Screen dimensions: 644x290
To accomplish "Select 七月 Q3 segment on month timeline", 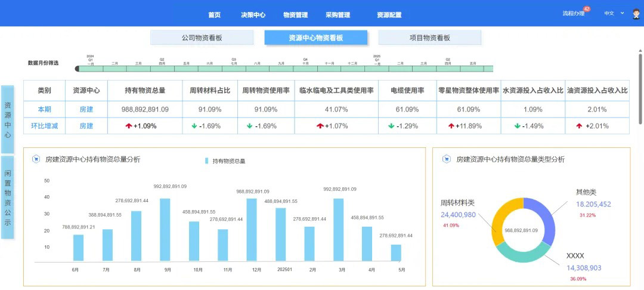I will [x=234, y=69].
